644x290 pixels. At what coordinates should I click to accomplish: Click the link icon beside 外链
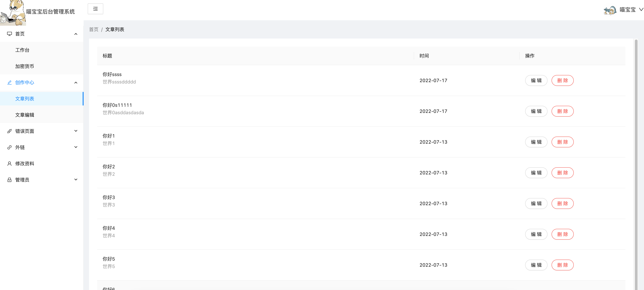9,147
